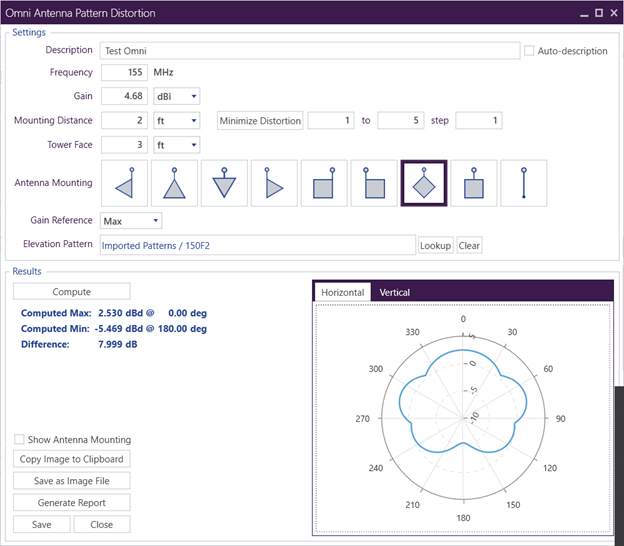Open the Gain unit dBi dropdown
The image size is (624, 546).
(x=176, y=97)
